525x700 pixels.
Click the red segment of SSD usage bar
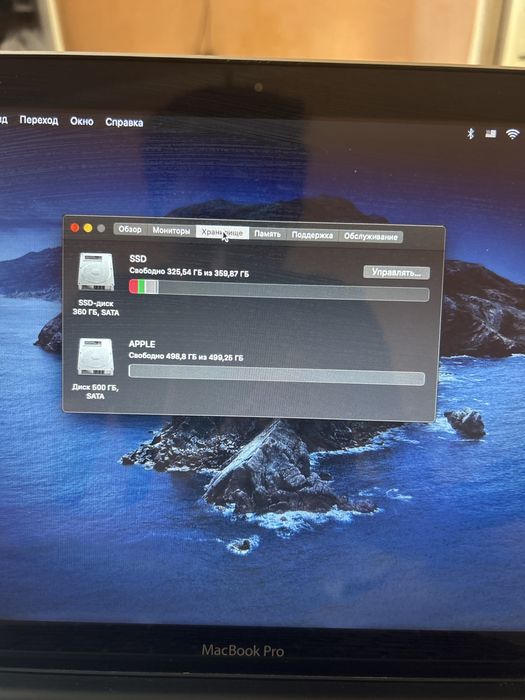pos(133,286)
